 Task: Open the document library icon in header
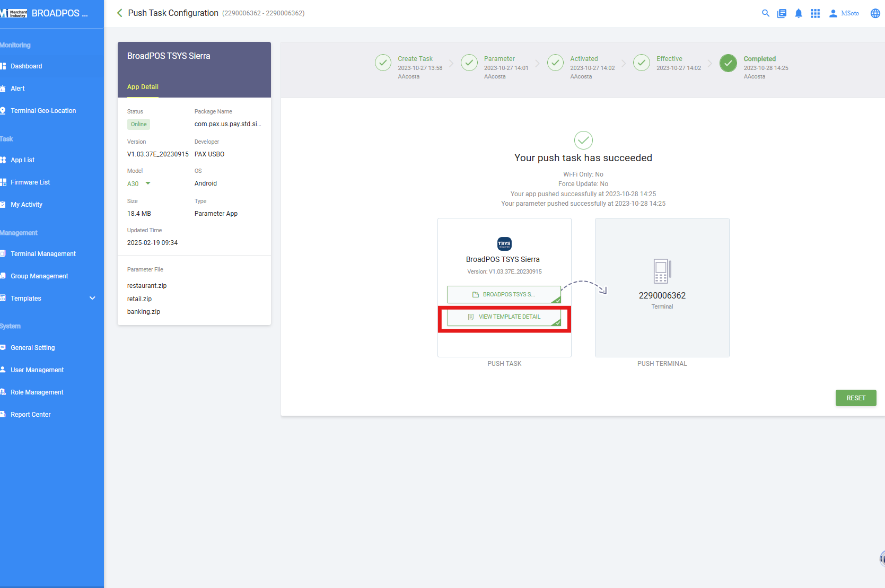(782, 13)
